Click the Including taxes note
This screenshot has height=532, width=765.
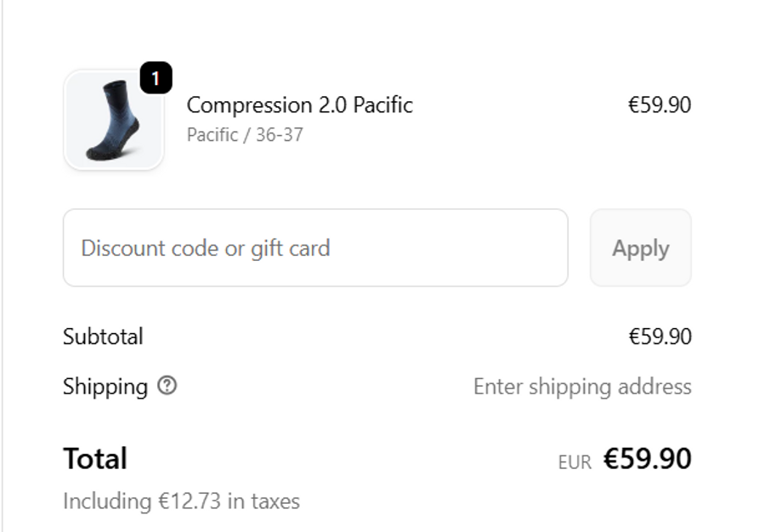[x=181, y=501]
